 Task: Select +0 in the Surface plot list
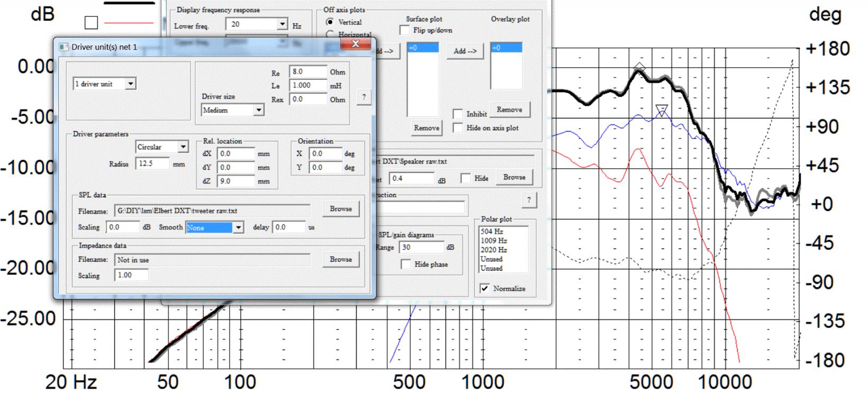423,48
